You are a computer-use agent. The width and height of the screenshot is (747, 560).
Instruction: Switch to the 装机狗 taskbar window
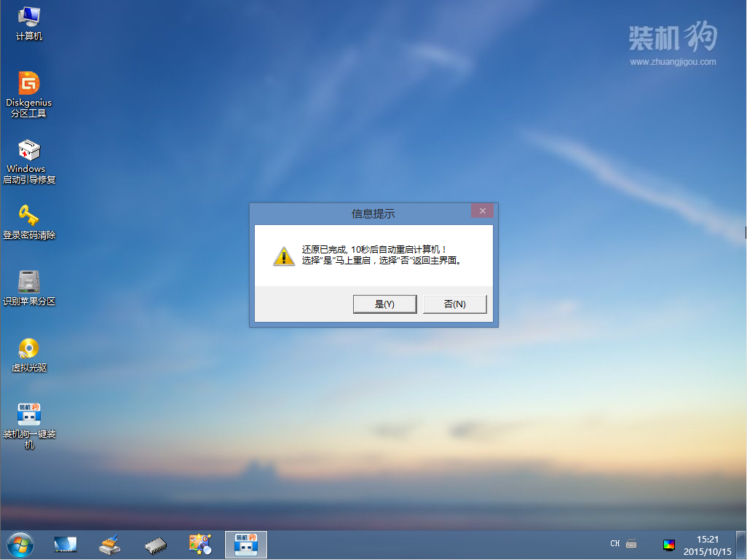pyautogui.click(x=245, y=543)
